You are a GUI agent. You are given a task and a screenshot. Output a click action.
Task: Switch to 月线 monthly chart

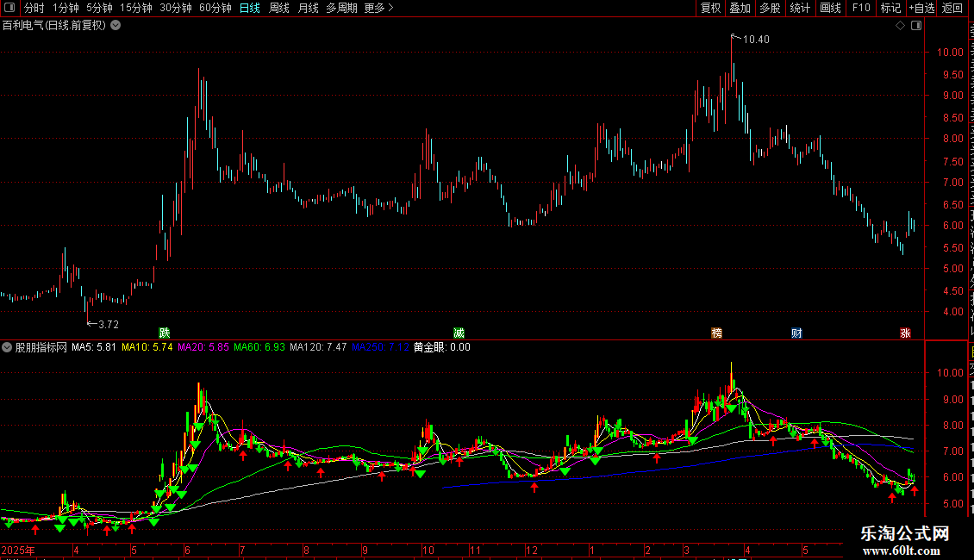click(x=308, y=8)
